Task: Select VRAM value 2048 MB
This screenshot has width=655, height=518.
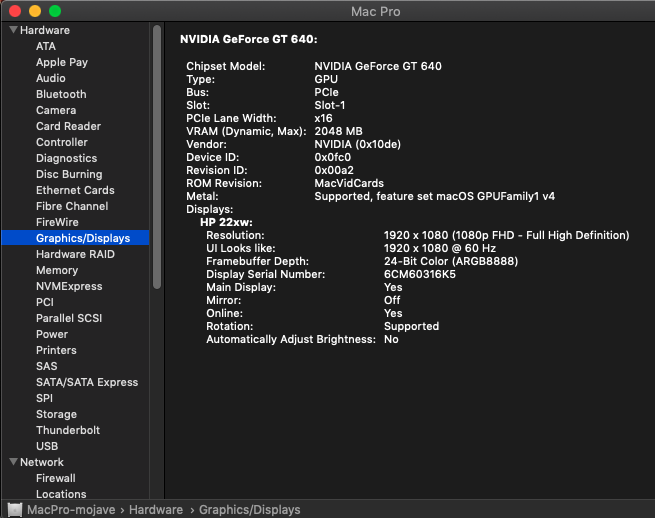Action: (x=338, y=131)
